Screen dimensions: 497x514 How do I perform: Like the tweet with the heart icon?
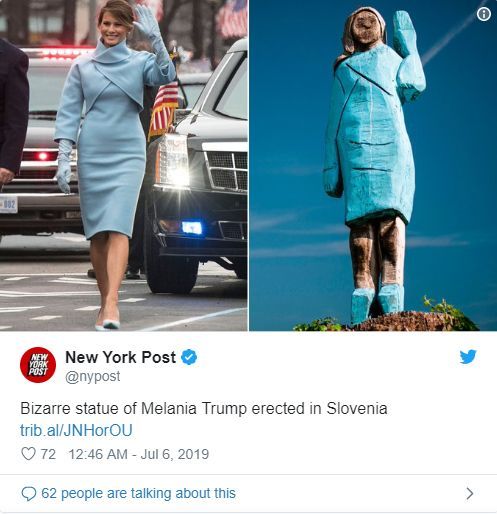[x=28, y=454]
